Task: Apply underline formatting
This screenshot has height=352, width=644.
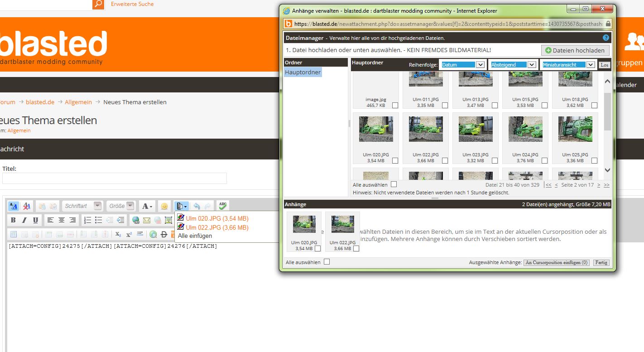Action: 35,220
